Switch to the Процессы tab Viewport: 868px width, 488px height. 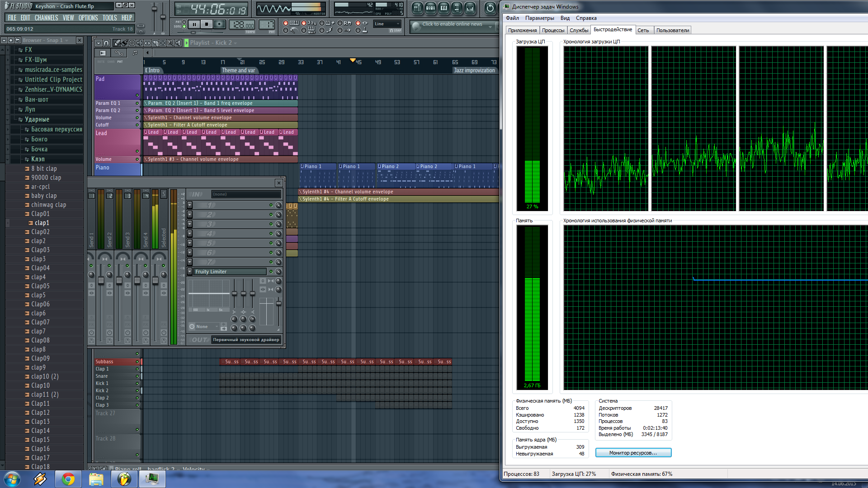pos(553,30)
